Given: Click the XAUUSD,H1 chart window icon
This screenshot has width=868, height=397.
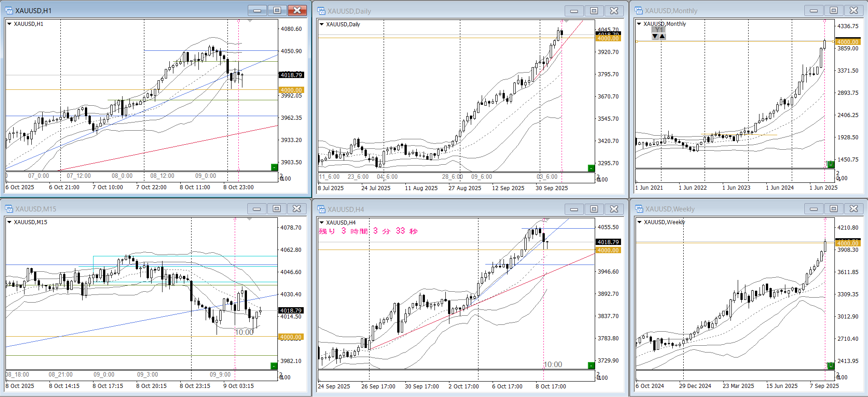Looking at the screenshot, I should (x=9, y=10).
